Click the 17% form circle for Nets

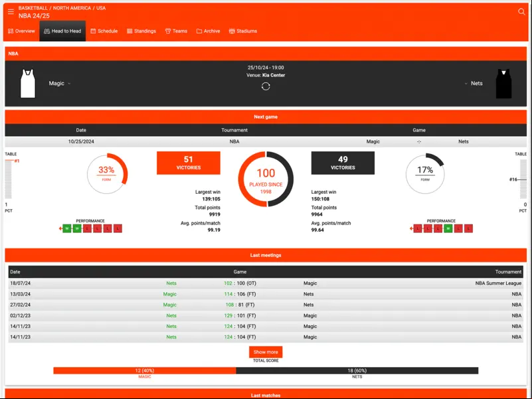[425, 174]
